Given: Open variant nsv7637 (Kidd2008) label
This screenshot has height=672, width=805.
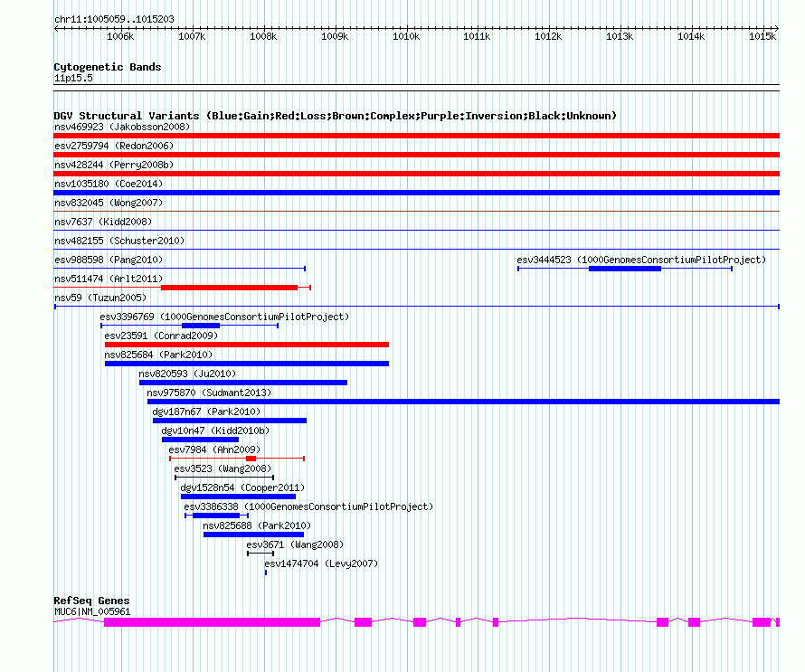Looking at the screenshot, I should click(103, 222).
